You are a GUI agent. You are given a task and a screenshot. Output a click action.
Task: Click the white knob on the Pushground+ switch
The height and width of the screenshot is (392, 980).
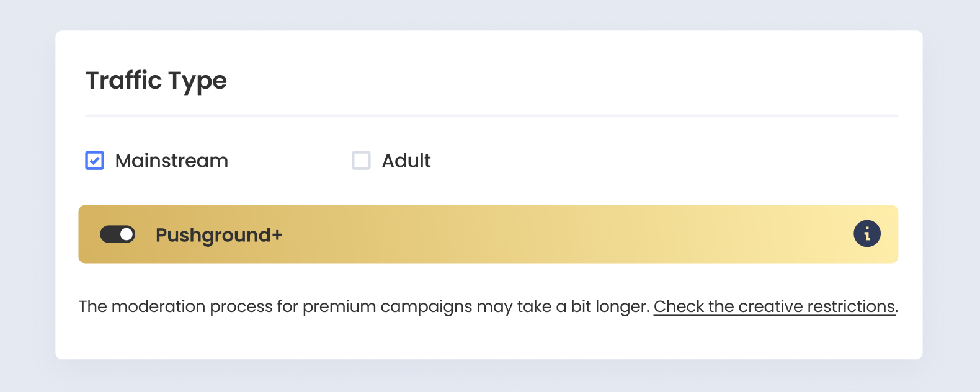pos(127,234)
